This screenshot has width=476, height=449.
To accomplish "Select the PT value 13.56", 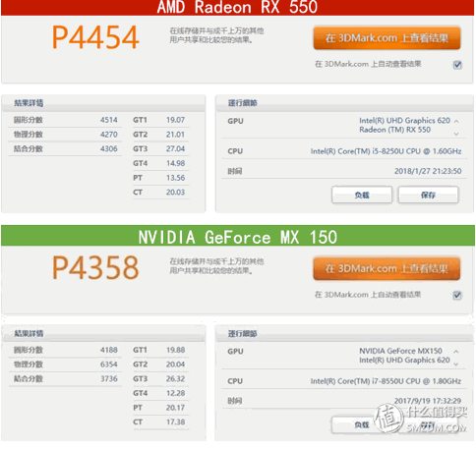I will click(175, 178).
